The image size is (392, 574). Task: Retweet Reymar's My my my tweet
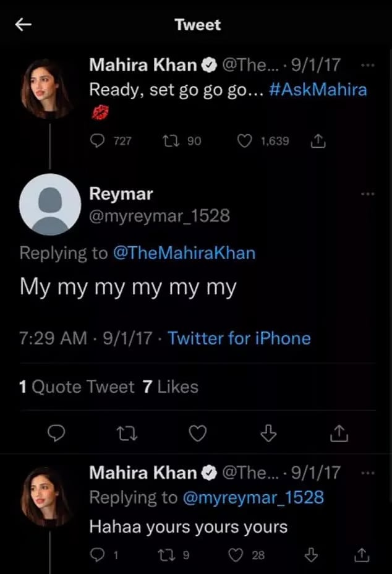pyautogui.click(x=127, y=434)
